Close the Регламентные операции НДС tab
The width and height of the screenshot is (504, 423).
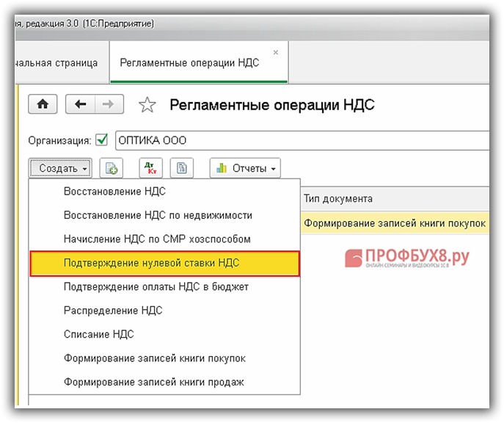[276, 52]
